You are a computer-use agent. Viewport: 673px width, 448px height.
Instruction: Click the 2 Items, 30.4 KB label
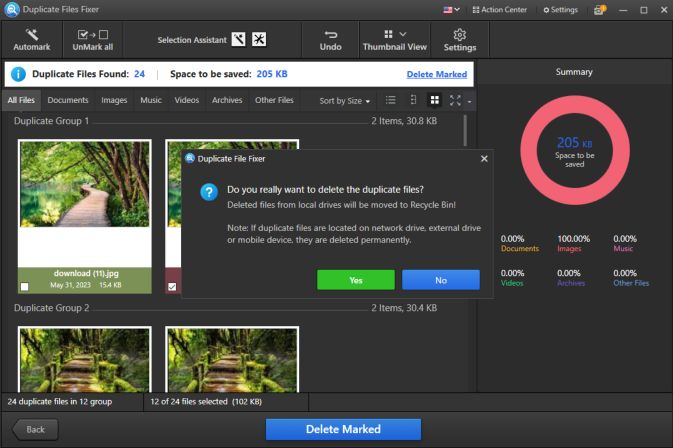(404, 308)
